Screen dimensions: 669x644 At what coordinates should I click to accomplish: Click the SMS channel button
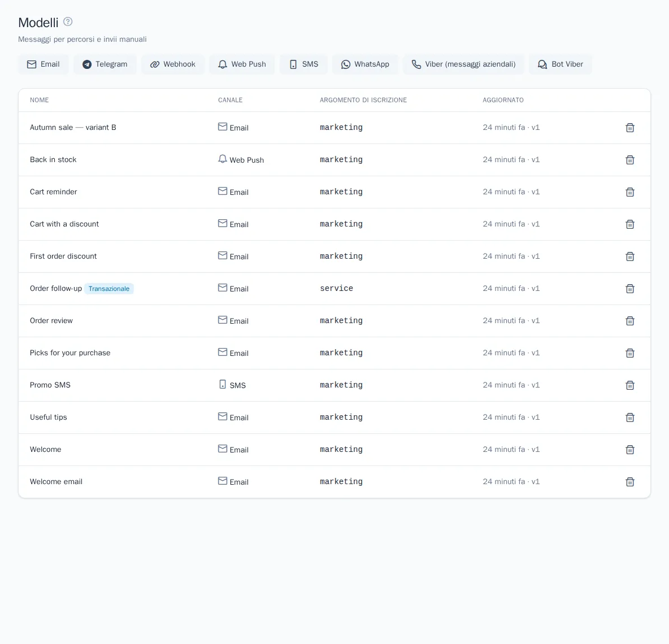pyautogui.click(x=304, y=64)
